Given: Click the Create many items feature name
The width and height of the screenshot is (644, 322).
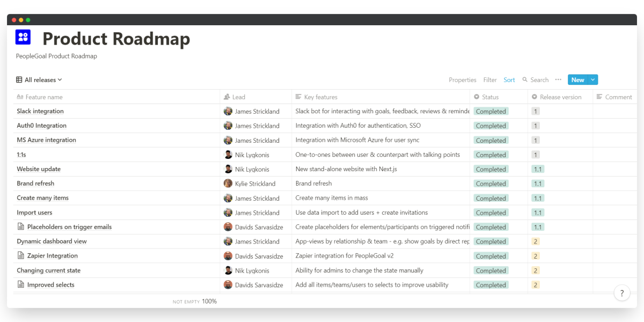Looking at the screenshot, I should pyautogui.click(x=42, y=198).
